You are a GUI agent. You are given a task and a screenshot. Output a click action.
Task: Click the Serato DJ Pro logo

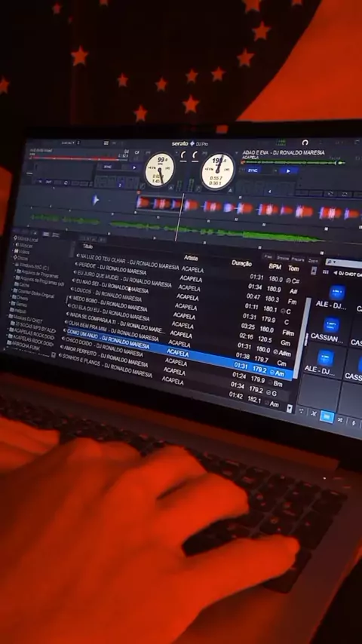pos(190,143)
